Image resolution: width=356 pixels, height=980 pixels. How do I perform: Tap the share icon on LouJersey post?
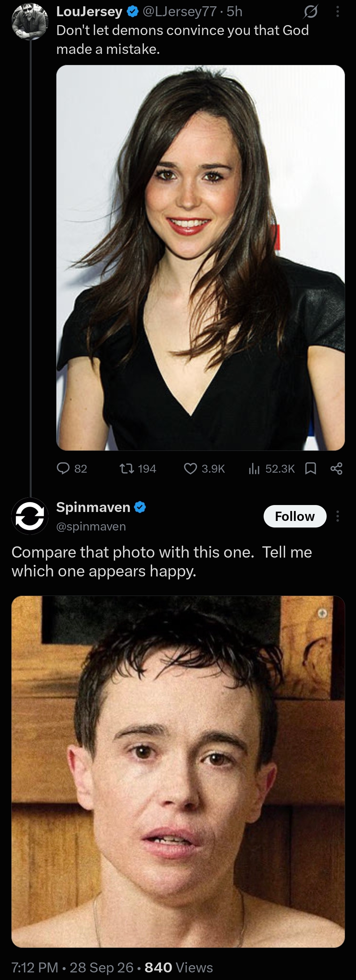[337, 468]
